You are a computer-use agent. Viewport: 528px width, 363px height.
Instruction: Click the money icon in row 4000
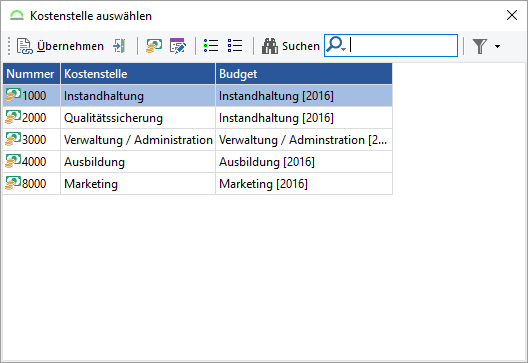13,161
